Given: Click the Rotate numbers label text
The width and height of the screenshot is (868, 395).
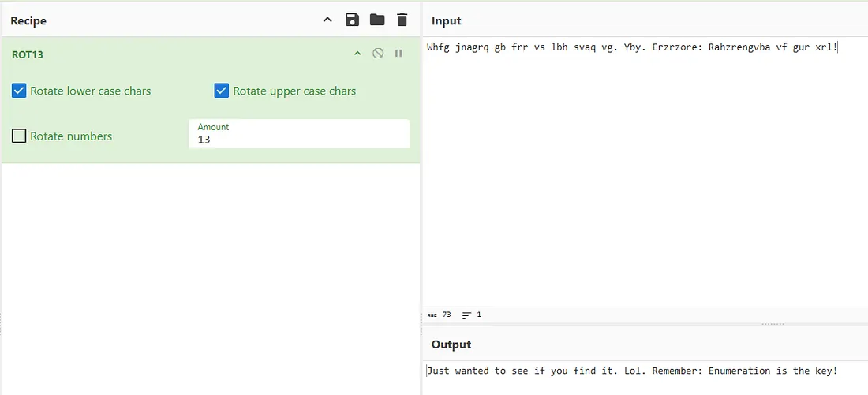Looking at the screenshot, I should 71,136.
